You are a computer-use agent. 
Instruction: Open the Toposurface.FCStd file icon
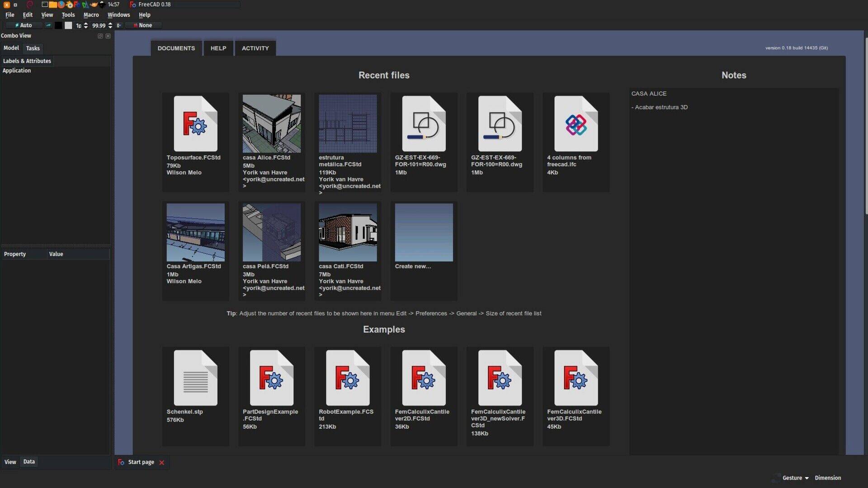tap(195, 123)
